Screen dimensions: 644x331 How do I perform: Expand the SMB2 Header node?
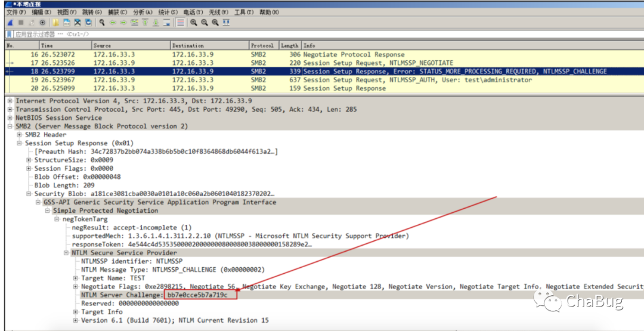coord(19,135)
